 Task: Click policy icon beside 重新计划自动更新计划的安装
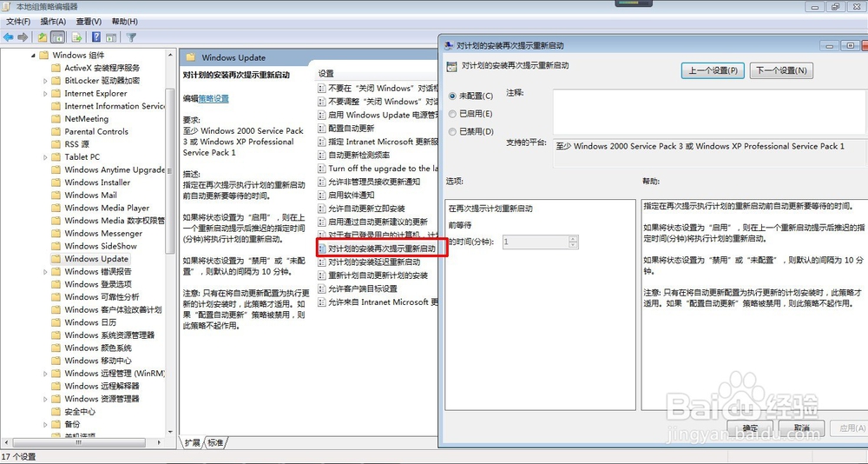click(322, 275)
